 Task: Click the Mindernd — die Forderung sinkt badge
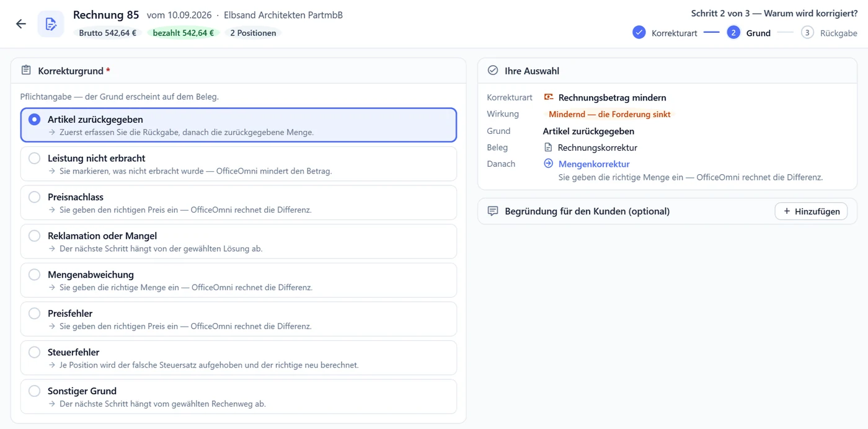(x=609, y=114)
